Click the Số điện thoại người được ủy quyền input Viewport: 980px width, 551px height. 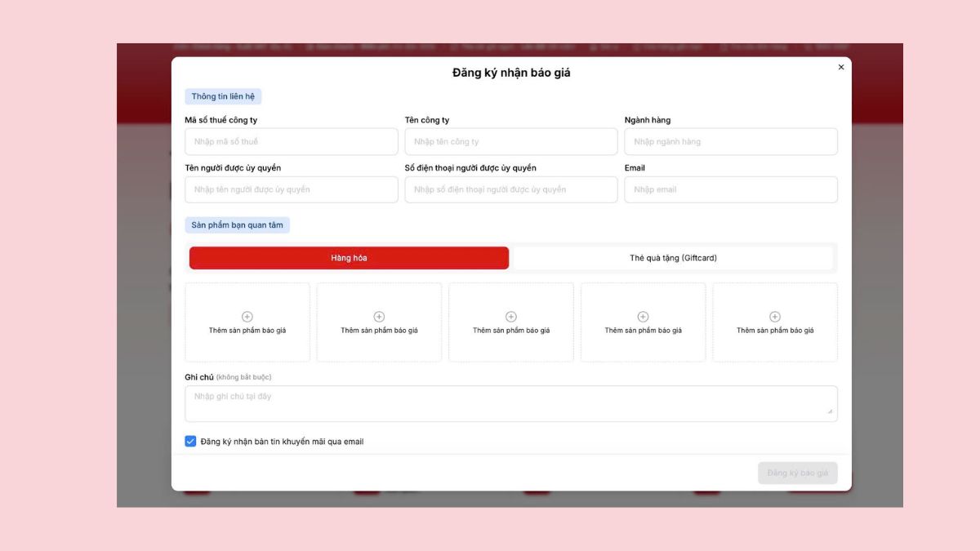[x=511, y=189]
